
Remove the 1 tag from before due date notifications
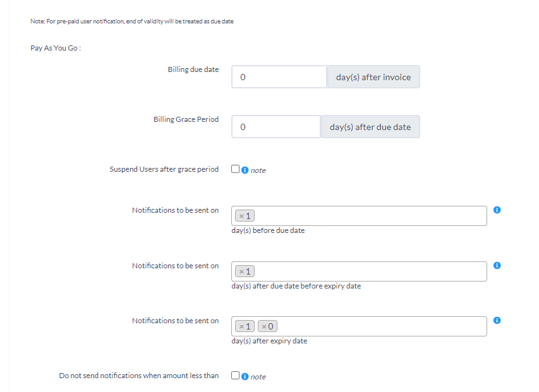(240, 215)
